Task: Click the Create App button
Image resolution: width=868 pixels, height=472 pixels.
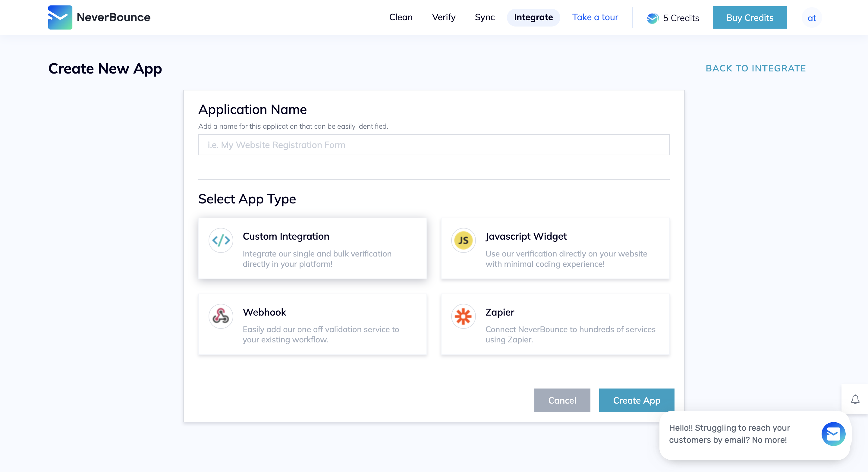Action: (637, 400)
